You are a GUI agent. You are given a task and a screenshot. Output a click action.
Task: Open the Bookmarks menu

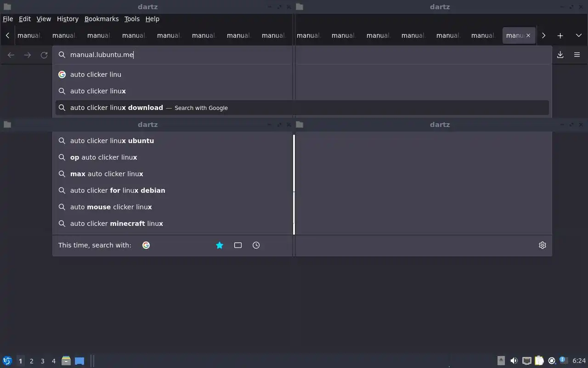[102, 19]
